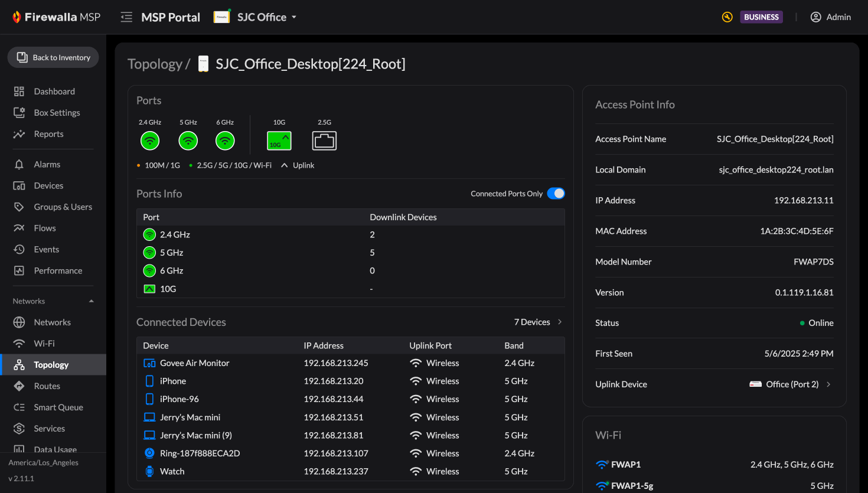Click the Ring-187f888ECA2D device icon
Screen dimensions: 868x493
click(149, 453)
